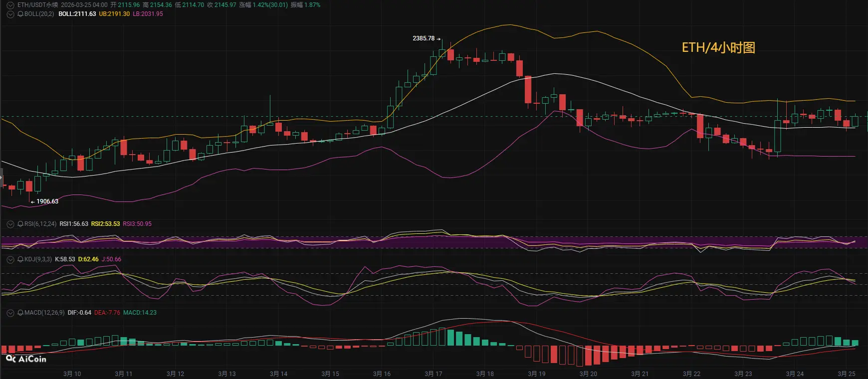Click the 3月 24 date on time axis
Image resolution: width=868 pixels, height=379 pixels.
(x=795, y=374)
